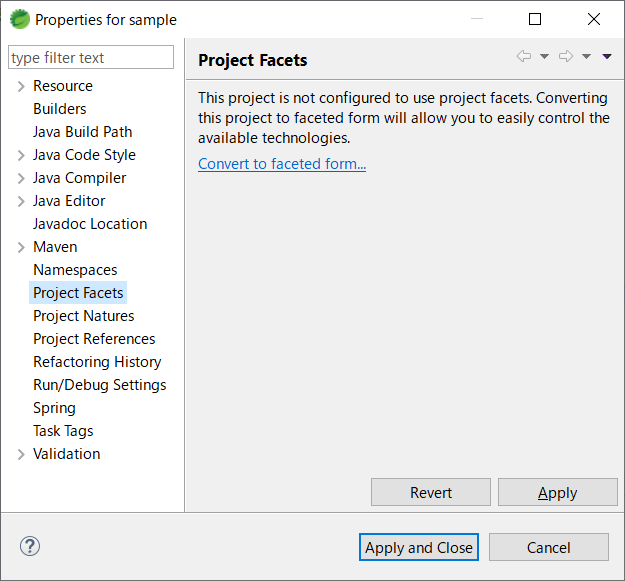This screenshot has height=581, width=625.
Task: Select the Validation label
Action: 67,454
